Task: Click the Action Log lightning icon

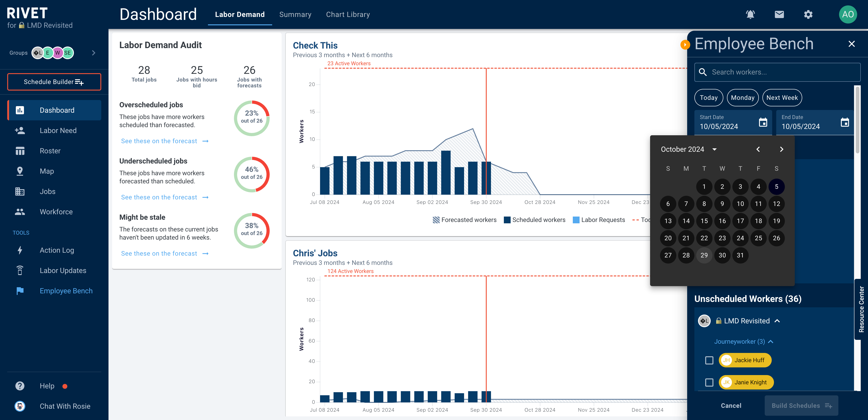Action: pyautogui.click(x=20, y=250)
